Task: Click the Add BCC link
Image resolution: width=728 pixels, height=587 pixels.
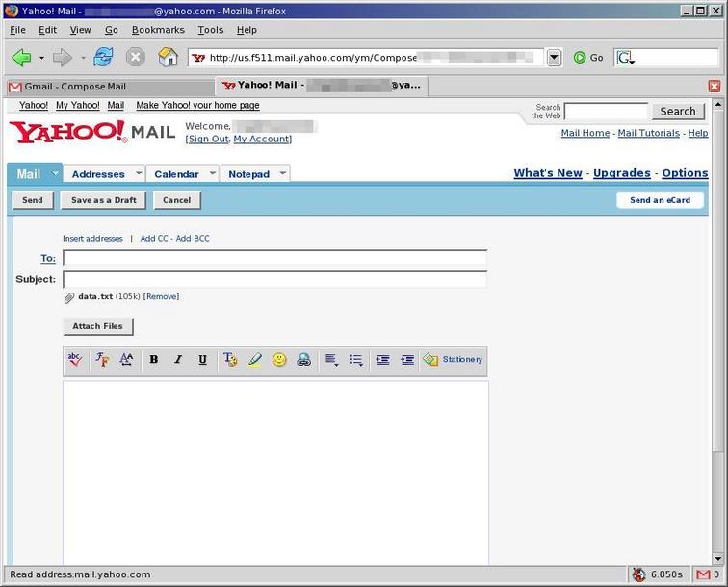Action: click(x=193, y=238)
